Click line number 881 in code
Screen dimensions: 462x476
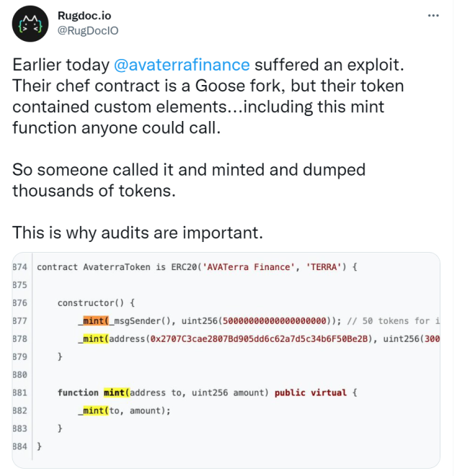tap(19, 392)
